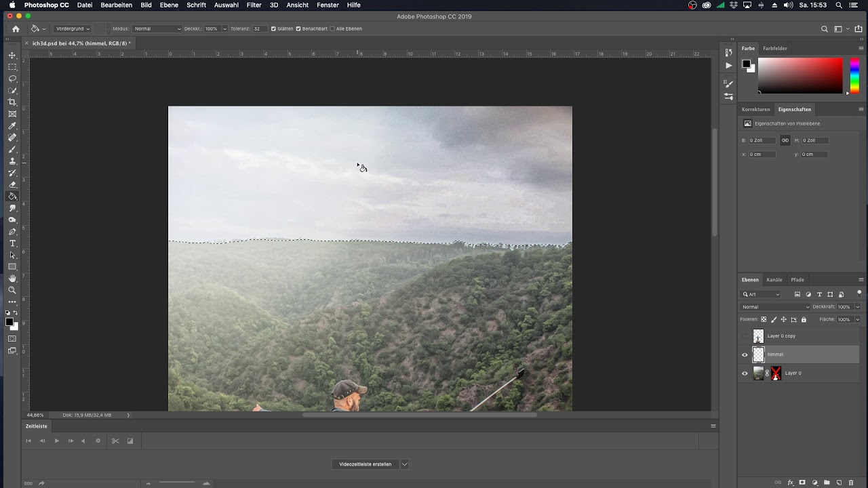Click the Layer 0 mask thumbnail
This screenshot has height=488, width=868.
coord(776,373)
